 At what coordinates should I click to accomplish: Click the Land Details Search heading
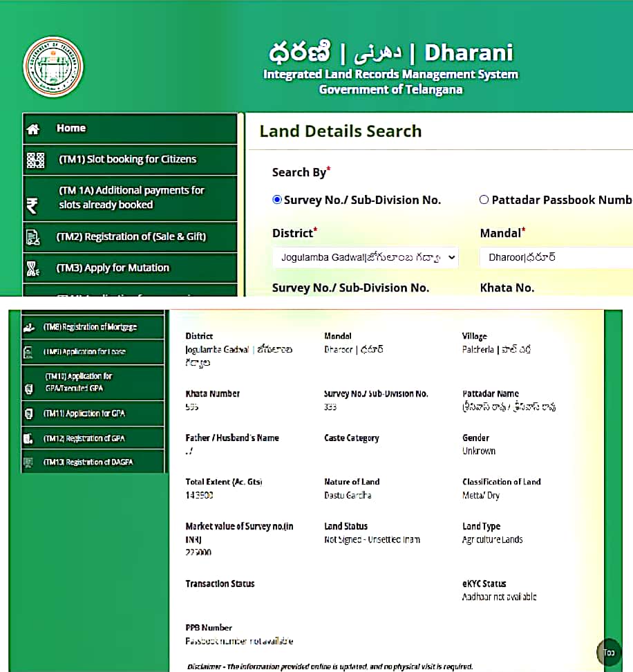click(x=341, y=131)
